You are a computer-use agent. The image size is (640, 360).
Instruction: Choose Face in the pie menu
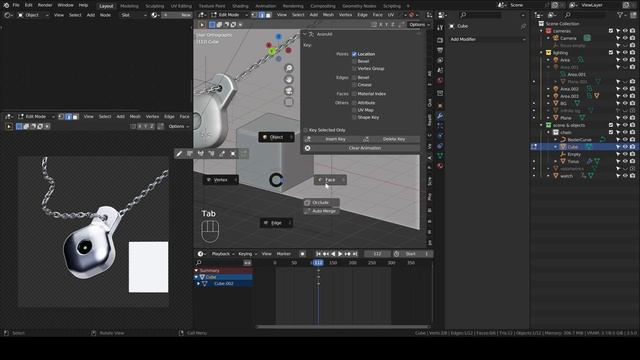tap(330, 180)
